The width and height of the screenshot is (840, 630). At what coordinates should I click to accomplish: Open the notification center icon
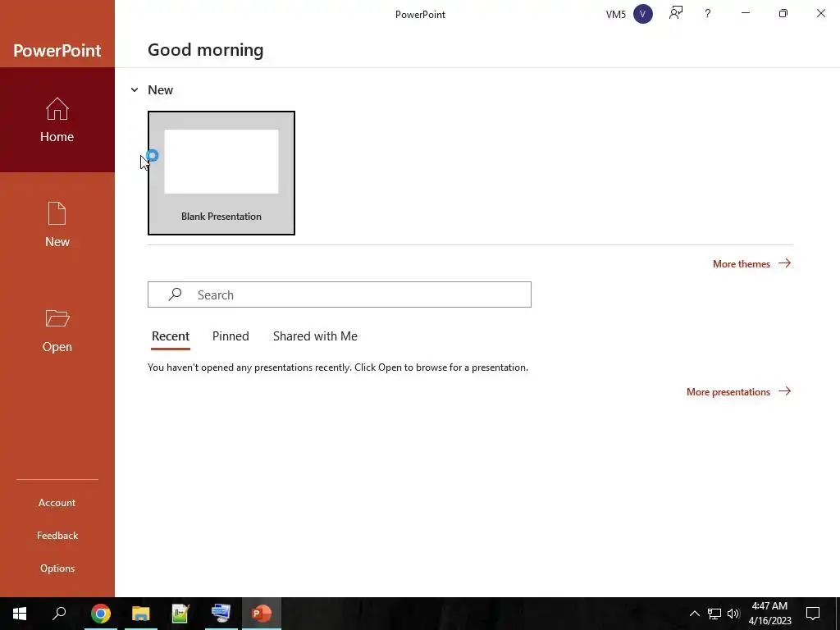(813, 614)
